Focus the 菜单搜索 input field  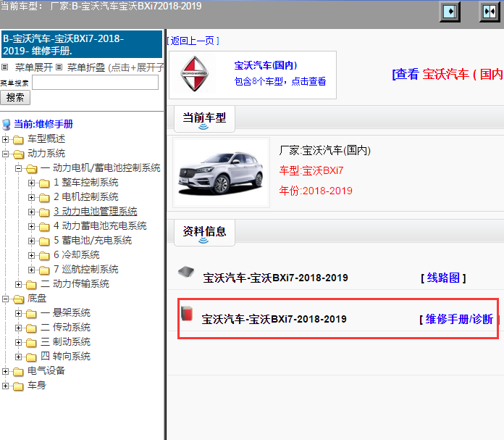click(95, 83)
